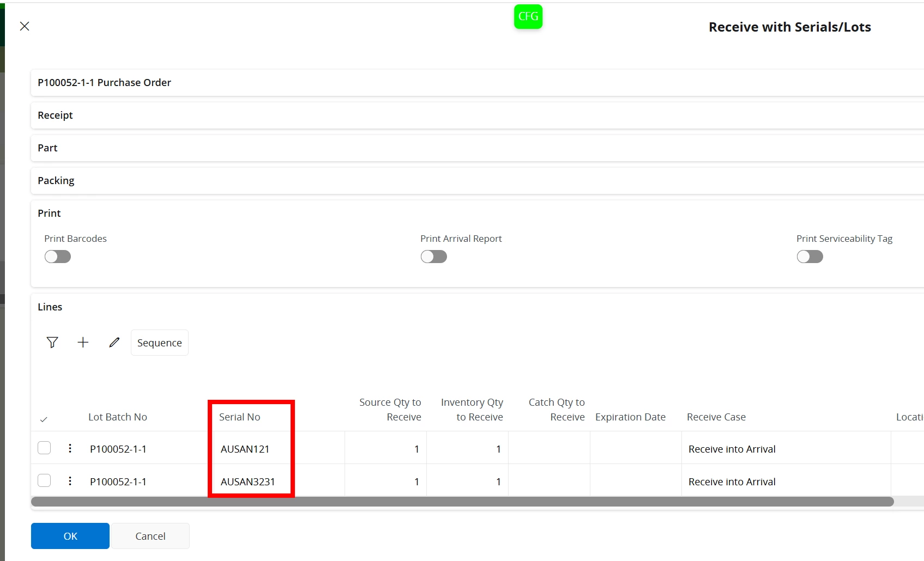Image resolution: width=924 pixels, height=561 pixels.
Task: Open row menu for serial AUSAN121
Action: tap(70, 448)
